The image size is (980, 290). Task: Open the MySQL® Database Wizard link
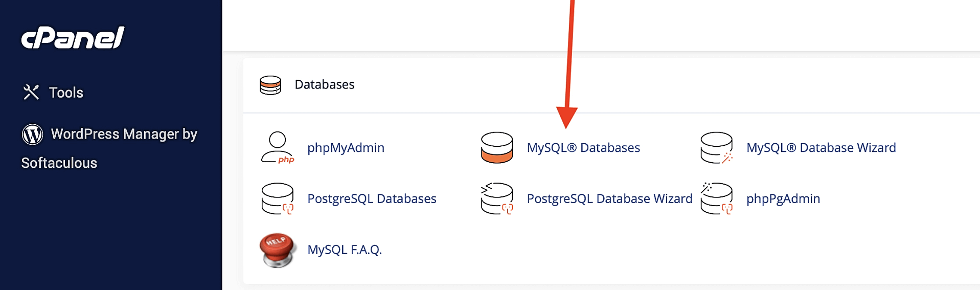[821, 148]
